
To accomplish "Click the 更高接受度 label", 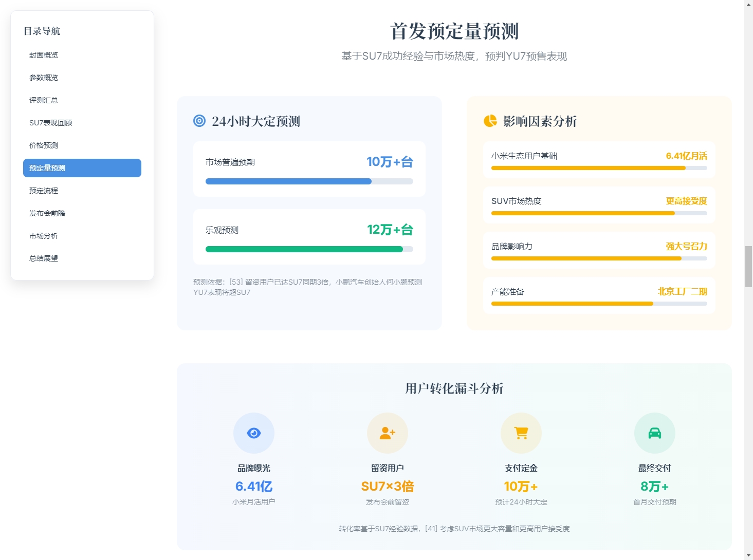I will click(686, 201).
